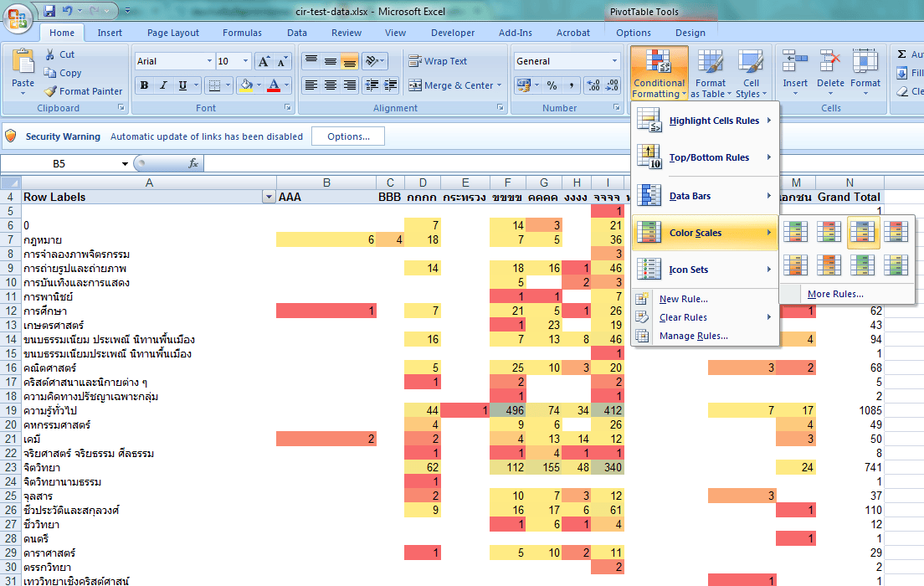Pick the highlighted color scale swatch
The image size is (924, 586).
click(862, 232)
